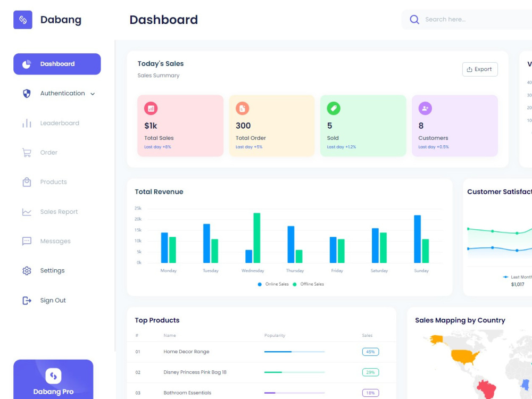
Task: Click the Monday Online Sales blue bar
Action: 164,248
